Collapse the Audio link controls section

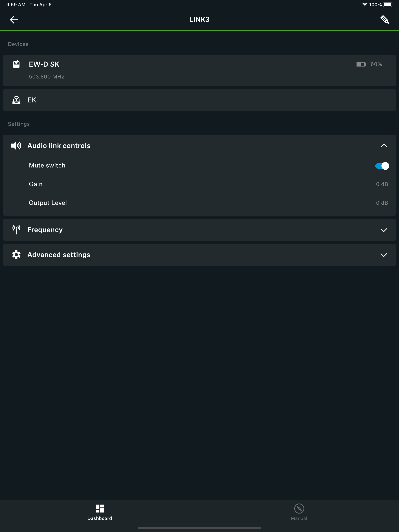point(384,145)
